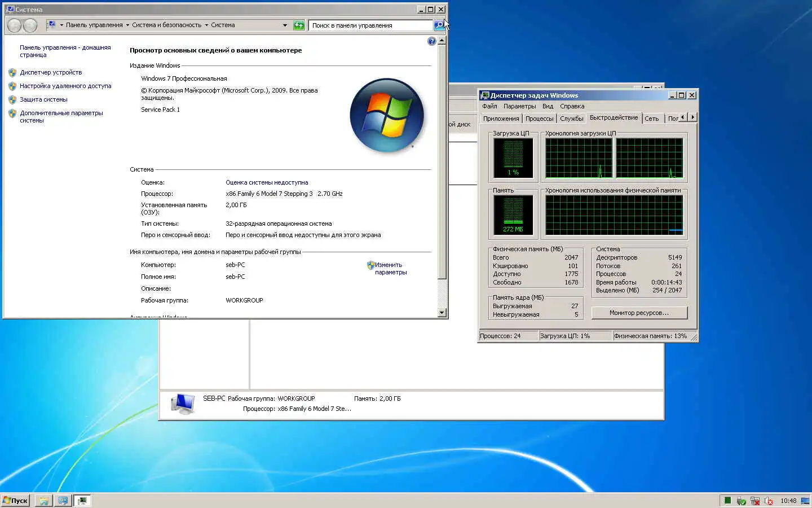Click the Система window title bar icon

click(10, 9)
